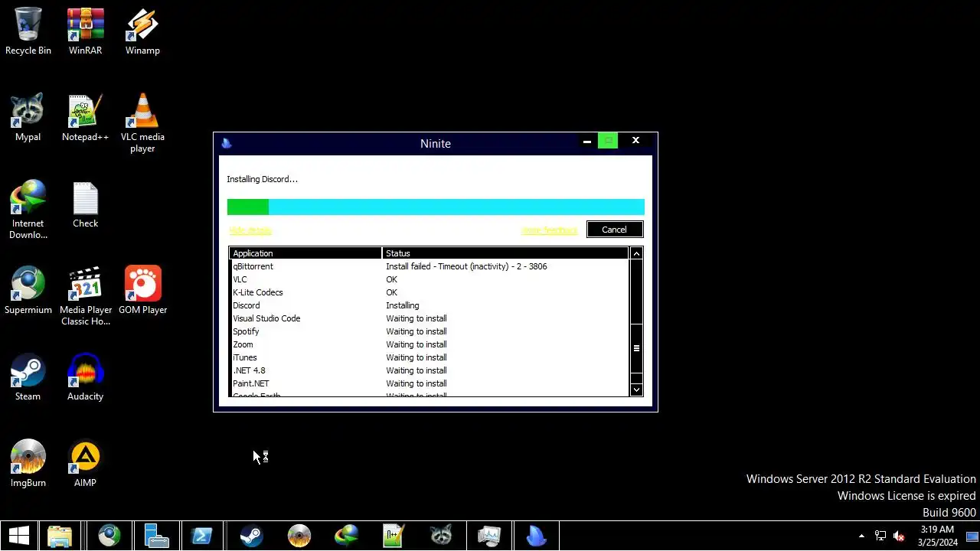The image size is (980, 551).
Task: Select the Internet Download Manager desktop icon
Action: click(x=28, y=210)
